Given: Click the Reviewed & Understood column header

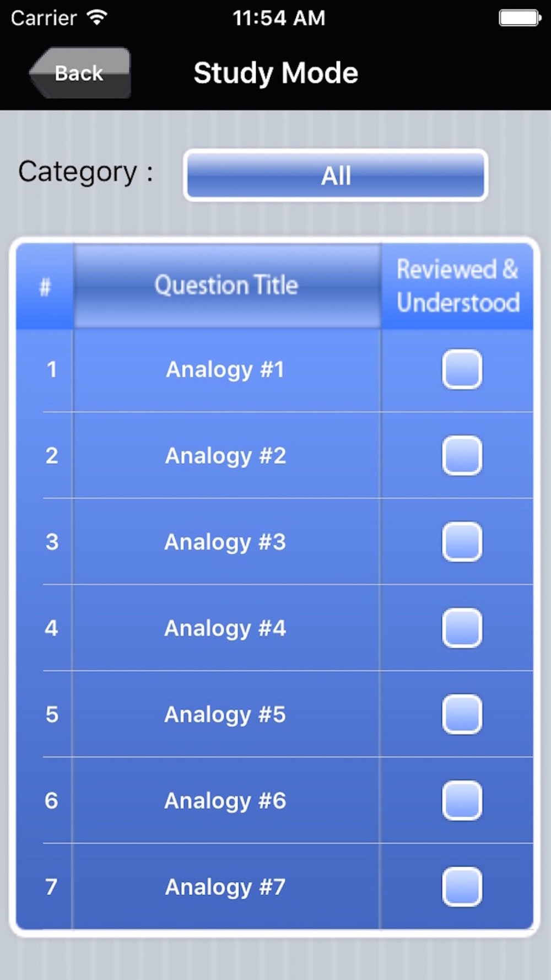Looking at the screenshot, I should tap(457, 286).
